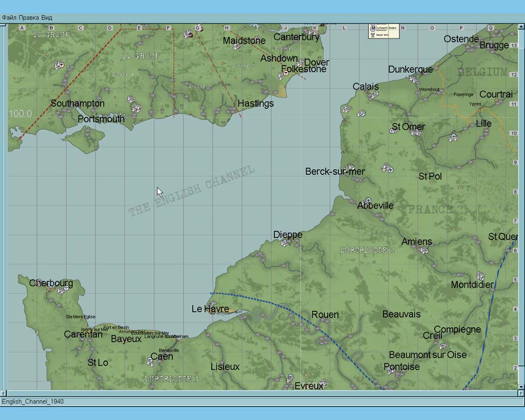Pick the airfield icon next to Amiens
Screen dimensions: 525x420
click(424, 250)
